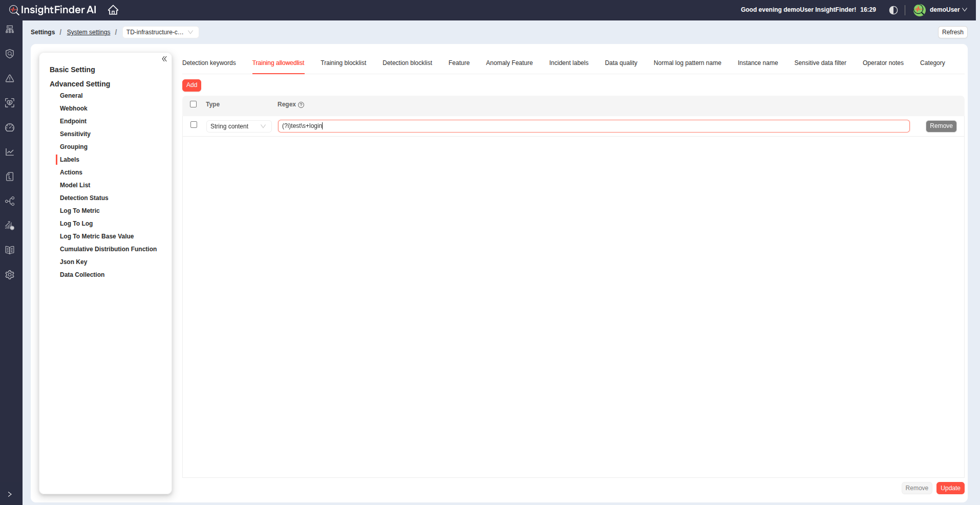
Task: Click the alert triangle sidebar icon
Action: coord(10,78)
